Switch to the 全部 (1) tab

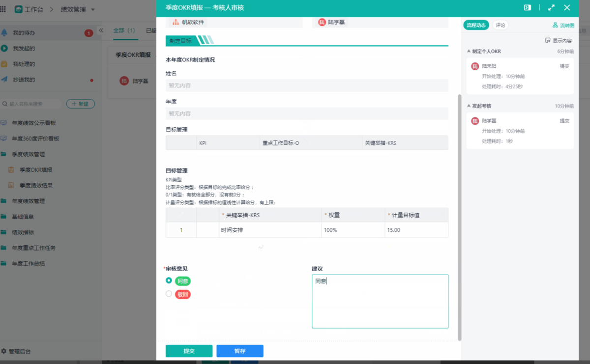tap(124, 30)
